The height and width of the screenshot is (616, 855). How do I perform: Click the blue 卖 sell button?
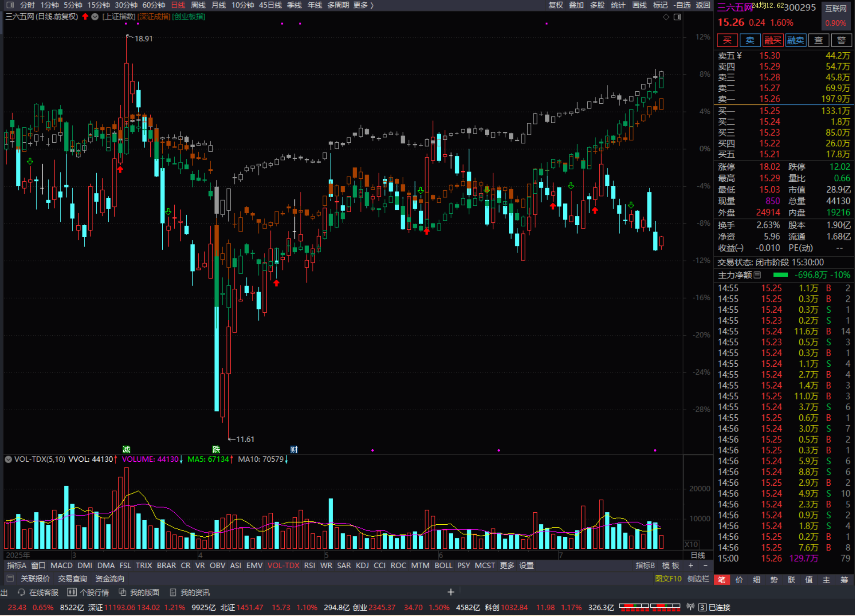[x=750, y=40]
